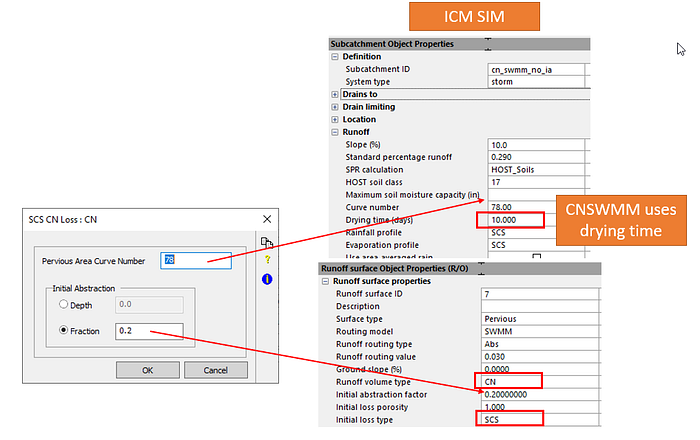700x440 pixels.
Task: Close the SCS CN Loss dialog
Action: pos(267,219)
